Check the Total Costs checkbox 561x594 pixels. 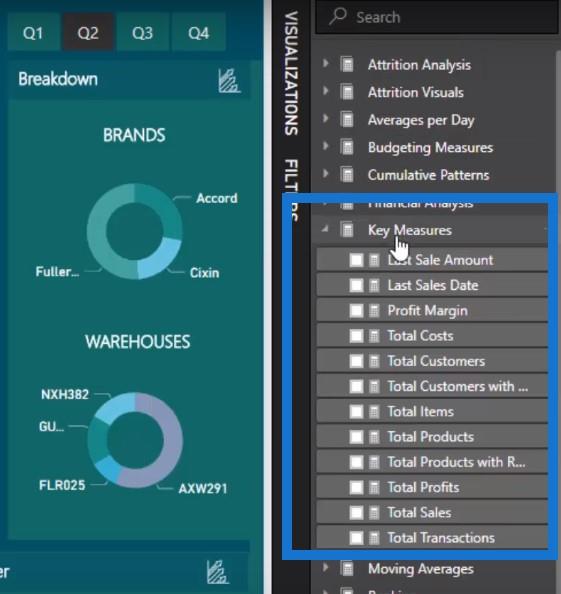[356, 336]
